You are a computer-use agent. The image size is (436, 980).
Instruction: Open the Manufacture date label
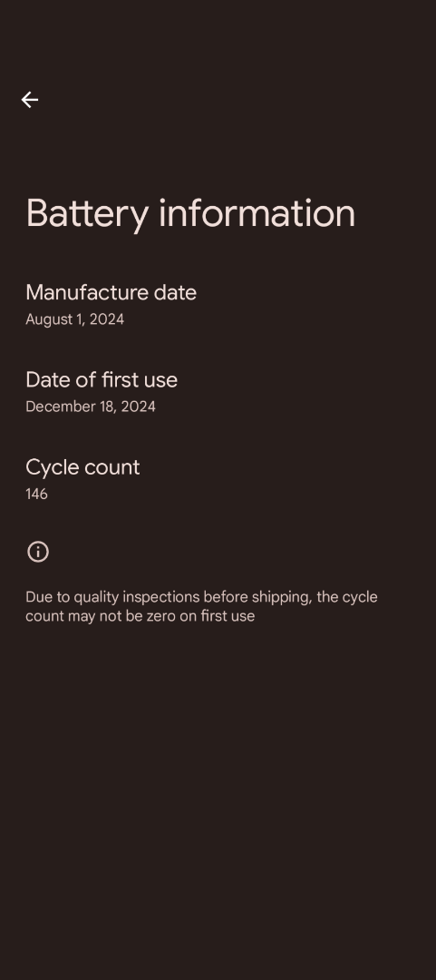tap(111, 292)
